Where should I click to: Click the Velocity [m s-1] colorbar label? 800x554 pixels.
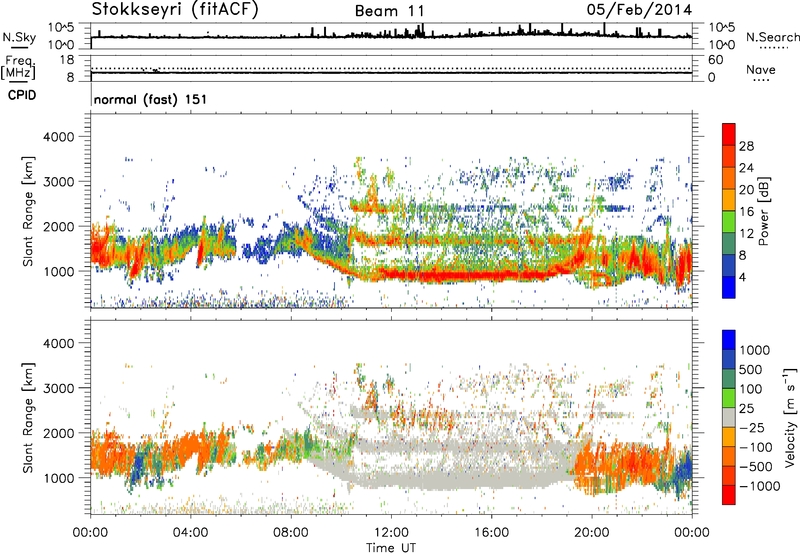790,417
